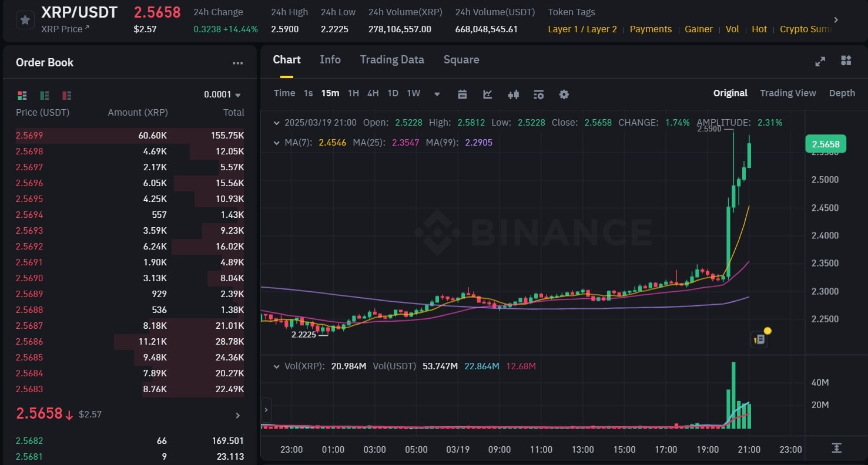Viewport: 868px width, 465px height.
Task: Open the chart display options icon
Action: (539, 94)
